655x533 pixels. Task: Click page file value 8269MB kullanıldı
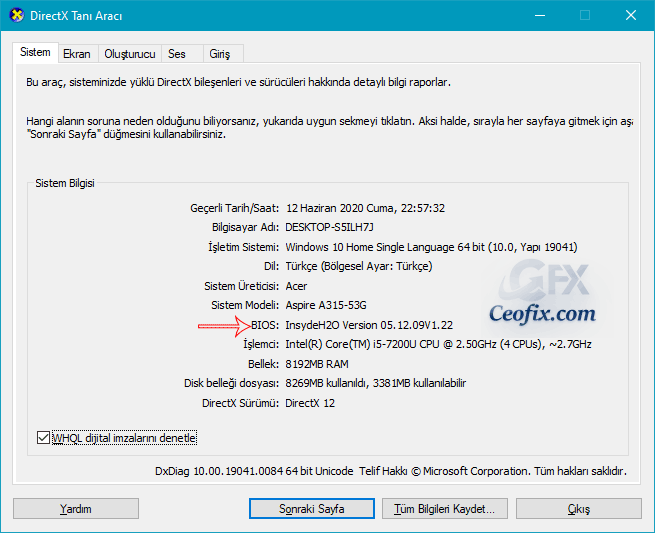coord(376,383)
